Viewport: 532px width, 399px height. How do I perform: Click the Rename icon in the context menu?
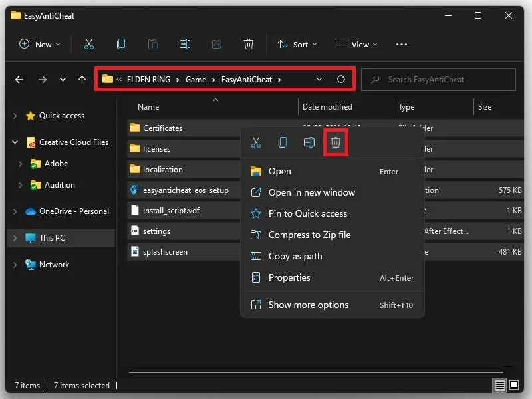click(x=309, y=142)
